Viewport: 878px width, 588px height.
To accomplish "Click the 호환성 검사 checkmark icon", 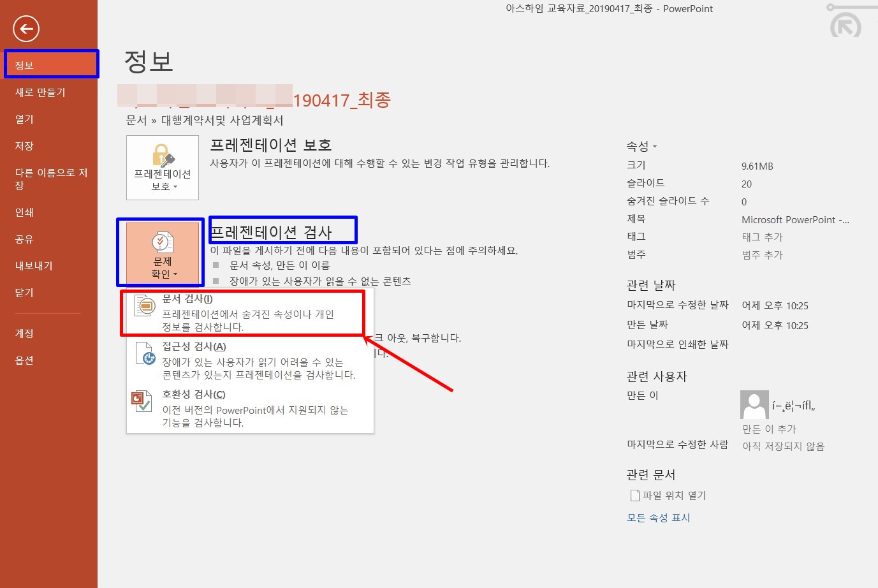I will [x=142, y=401].
